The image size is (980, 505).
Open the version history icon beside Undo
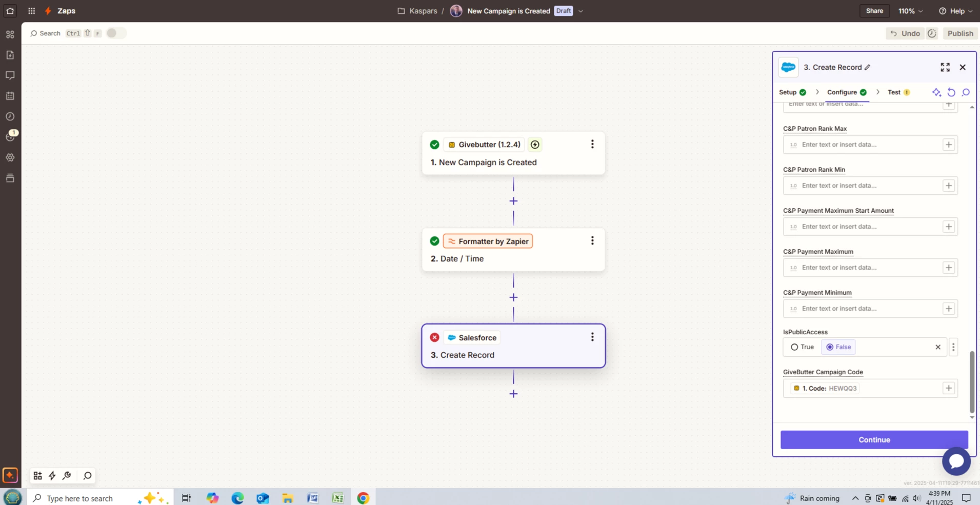click(x=932, y=33)
